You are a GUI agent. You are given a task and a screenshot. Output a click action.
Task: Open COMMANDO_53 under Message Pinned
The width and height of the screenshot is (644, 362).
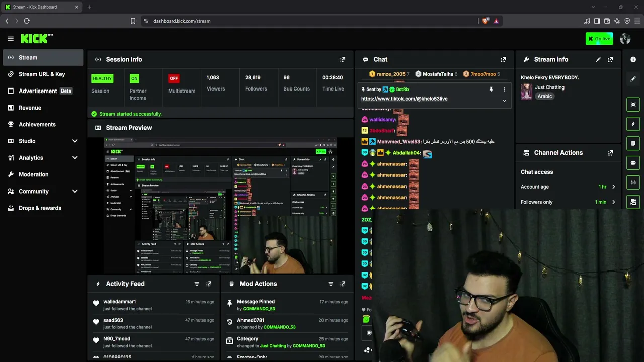[x=259, y=309]
